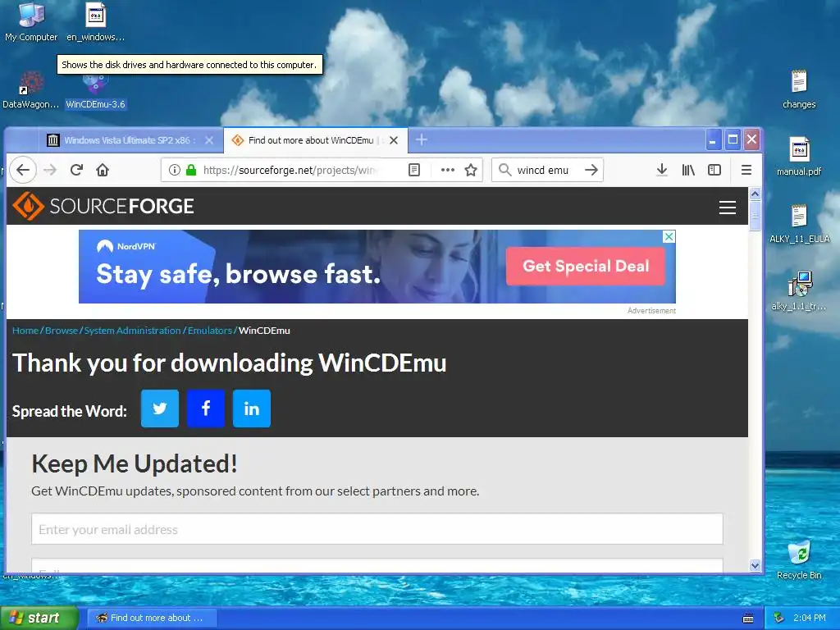Share on LinkedIn
840x630 pixels.
tap(252, 409)
